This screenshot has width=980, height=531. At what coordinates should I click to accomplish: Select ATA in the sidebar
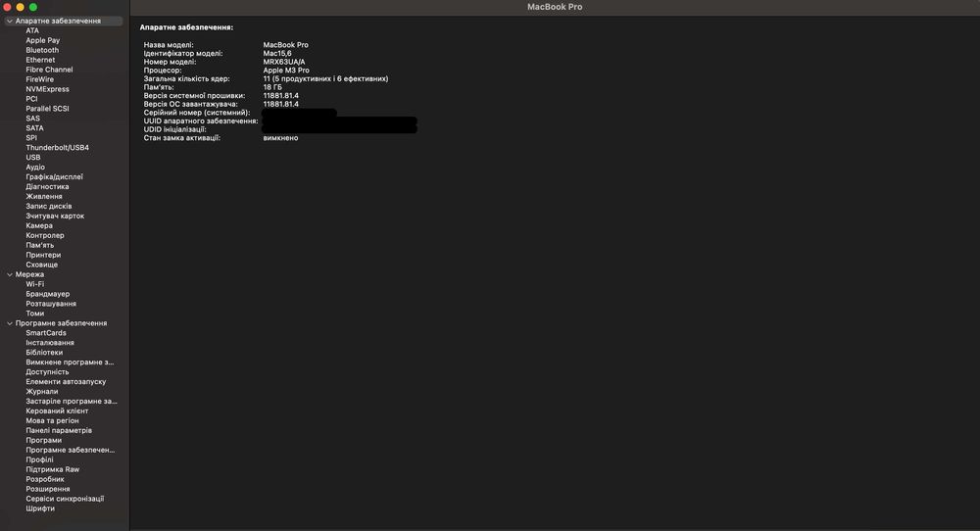[x=32, y=30]
